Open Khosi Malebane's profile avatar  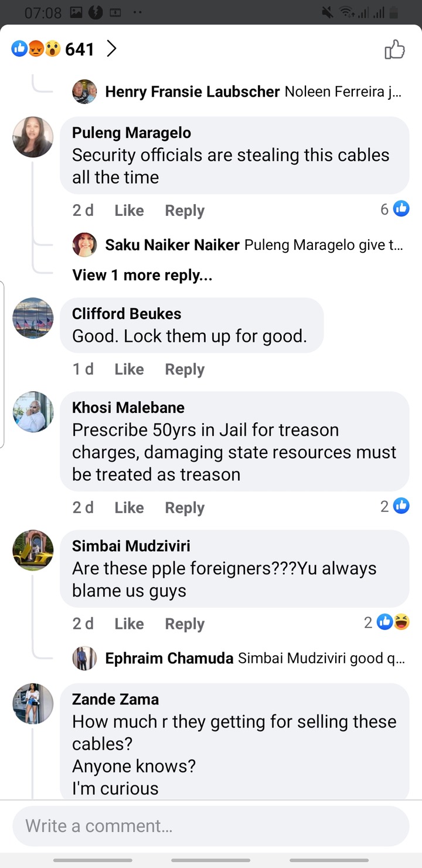click(33, 412)
